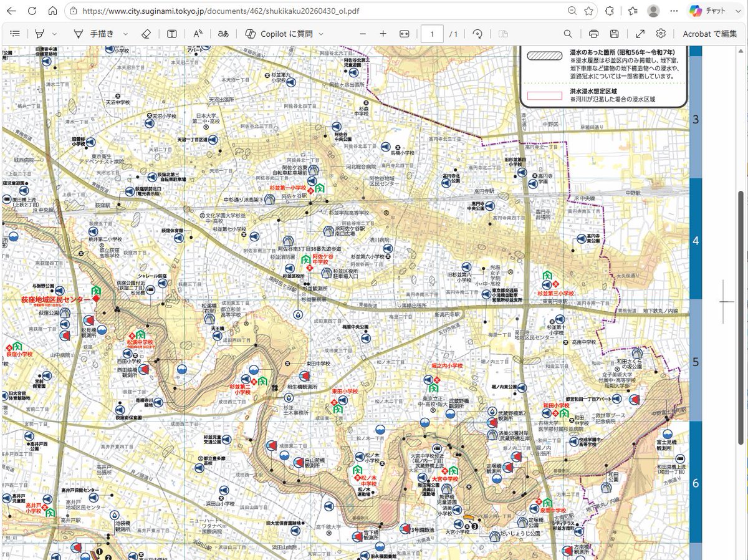Toggle page view layout
This screenshot has height=560, width=748.
[503, 34]
